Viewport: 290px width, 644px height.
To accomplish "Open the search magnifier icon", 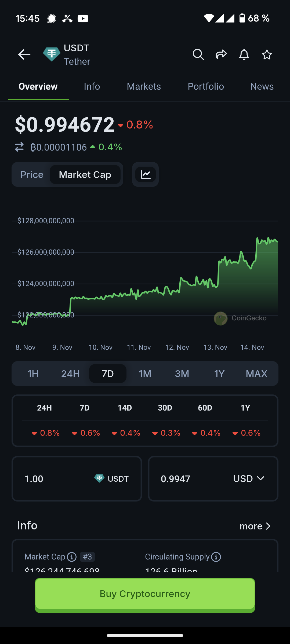I will 198,55.
